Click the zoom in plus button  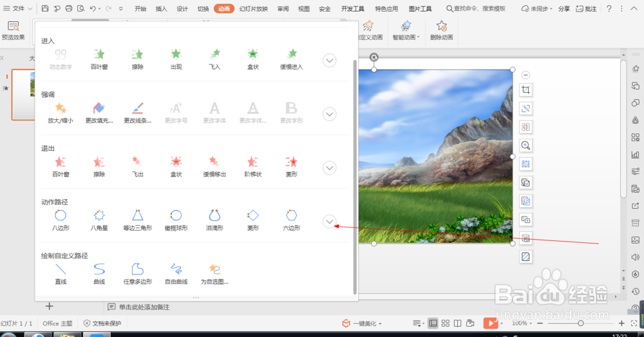point(621,323)
